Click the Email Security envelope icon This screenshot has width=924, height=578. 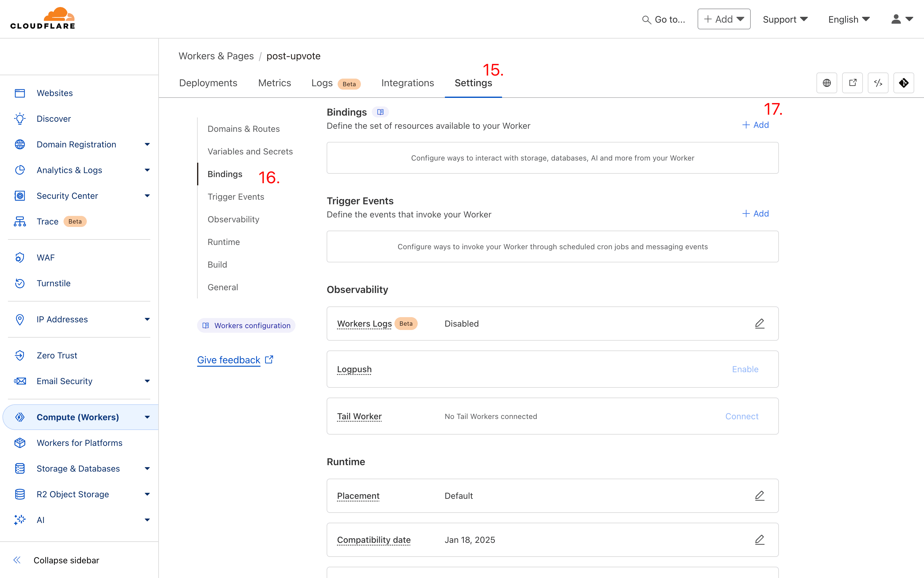pos(20,381)
